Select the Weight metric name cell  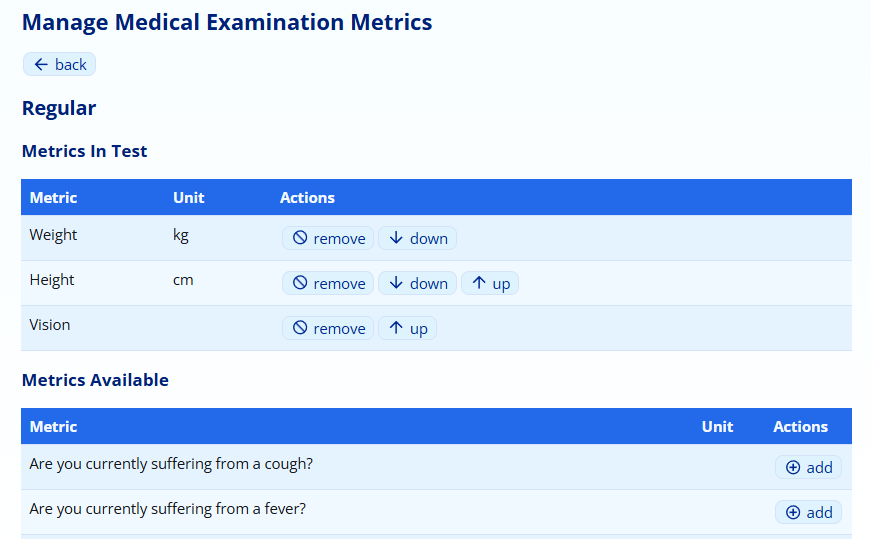click(53, 235)
